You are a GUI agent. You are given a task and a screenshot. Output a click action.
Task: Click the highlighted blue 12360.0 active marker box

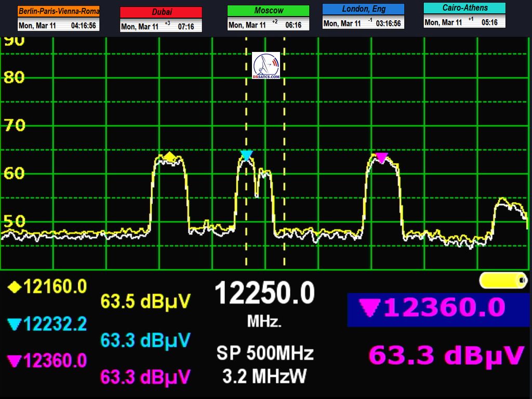point(438,309)
